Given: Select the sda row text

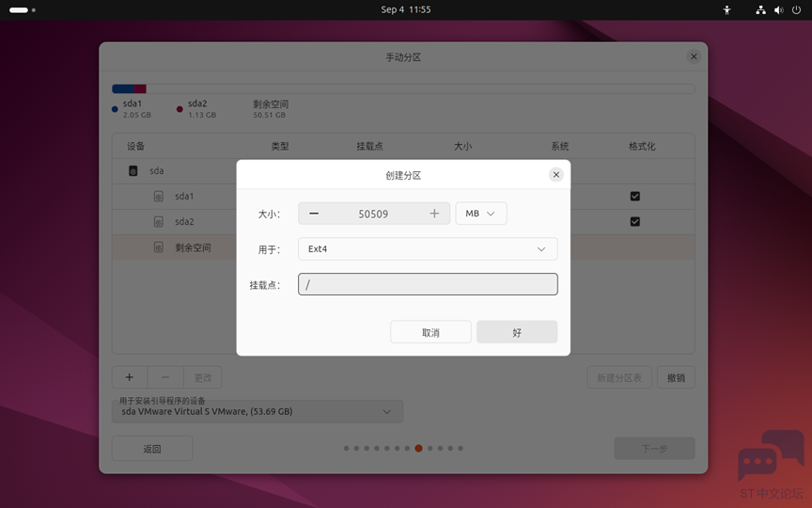Looking at the screenshot, I should [156, 170].
